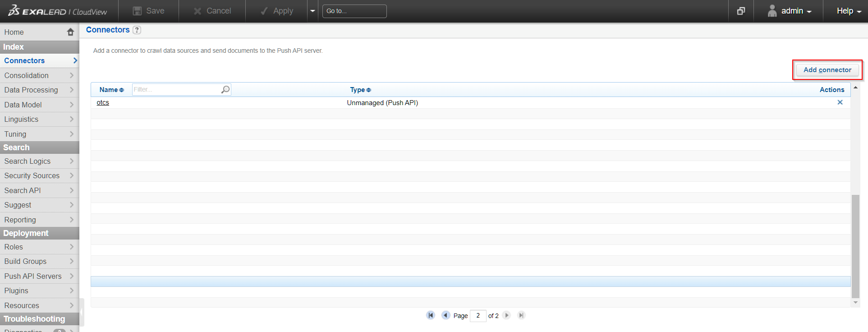
Task: Click the Apply button
Action: pos(277,11)
